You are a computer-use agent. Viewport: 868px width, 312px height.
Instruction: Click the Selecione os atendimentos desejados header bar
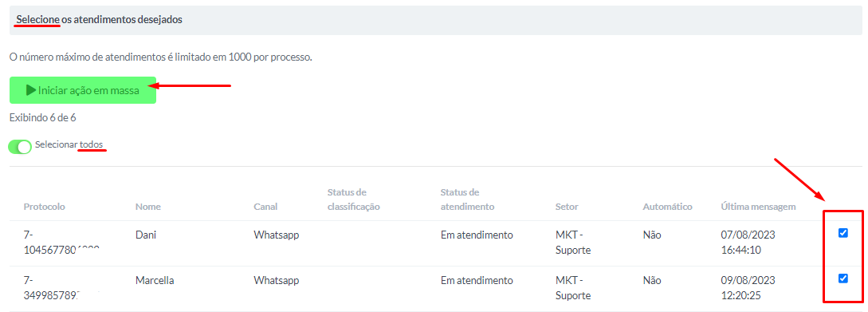point(436,20)
